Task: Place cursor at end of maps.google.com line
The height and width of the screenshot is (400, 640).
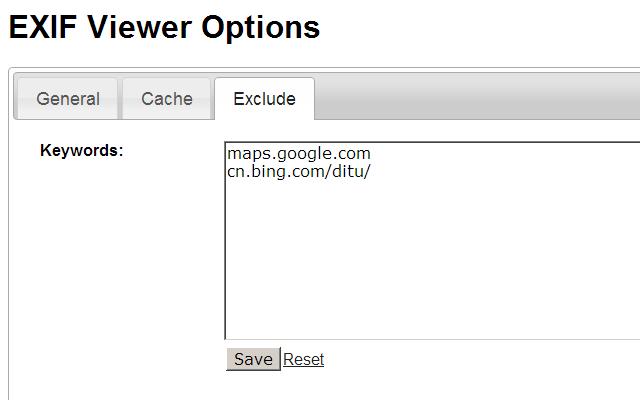Action: click(372, 154)
